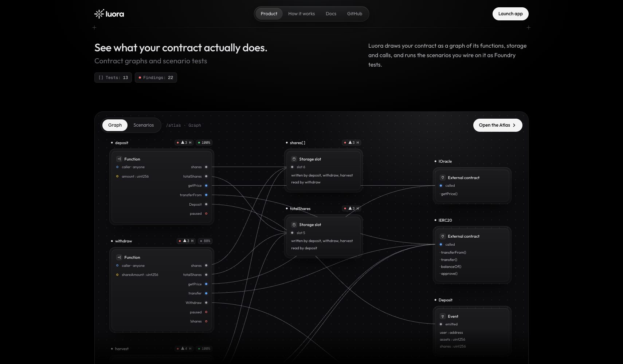This screenshot has width=623, height=364.
Task: Open the GitHub nav link
Action: pos(354,14)
